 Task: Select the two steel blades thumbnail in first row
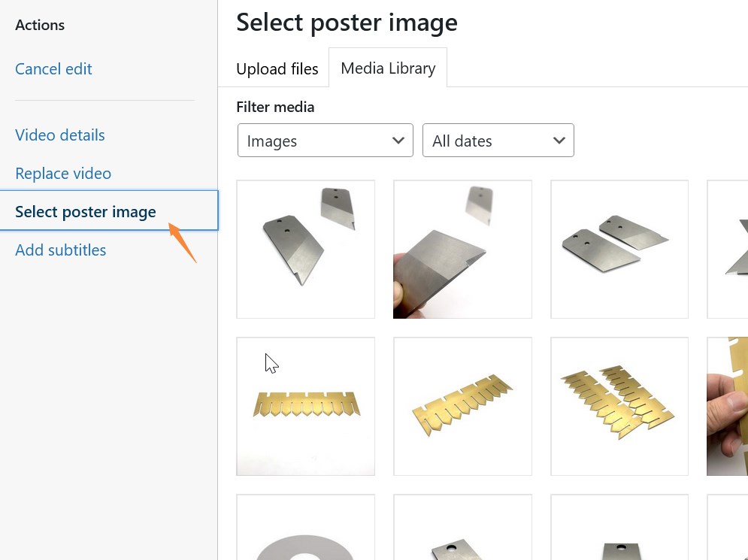305,249
